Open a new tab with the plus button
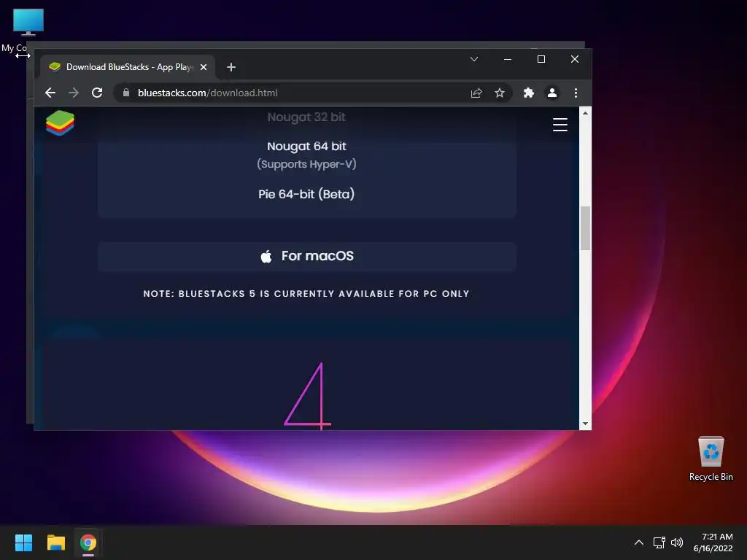Image resolution: width=747 pixels, height=560 pixels. click(x=231, y=67)
